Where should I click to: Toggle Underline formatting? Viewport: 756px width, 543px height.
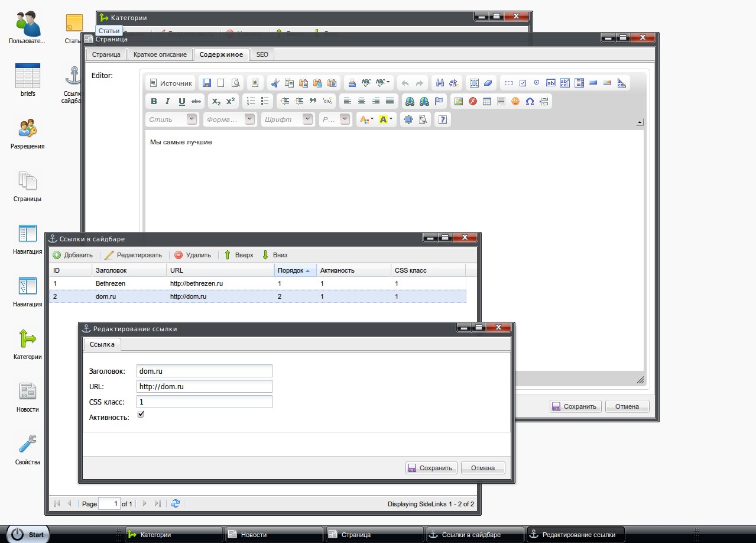click(182, 101)
